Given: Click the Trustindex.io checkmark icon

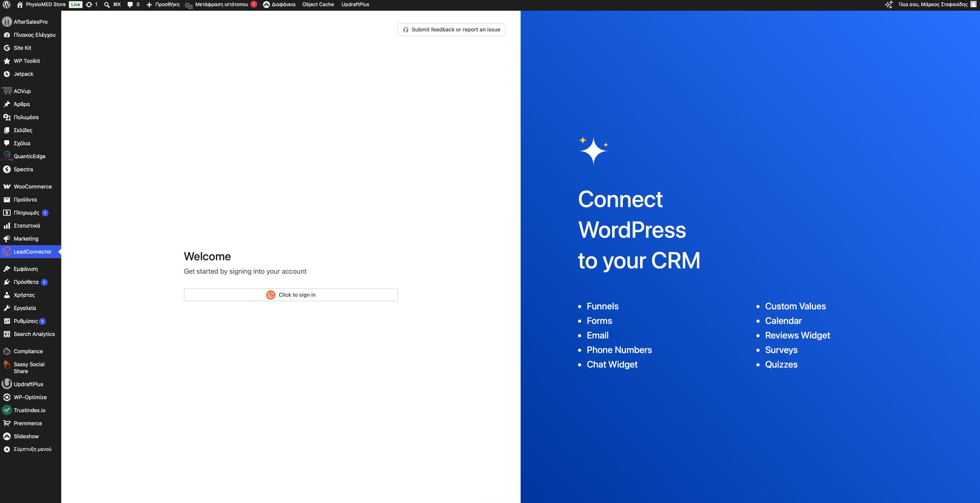Looking at the screenshot, I should pyautogui.click(x=7, y=410).
